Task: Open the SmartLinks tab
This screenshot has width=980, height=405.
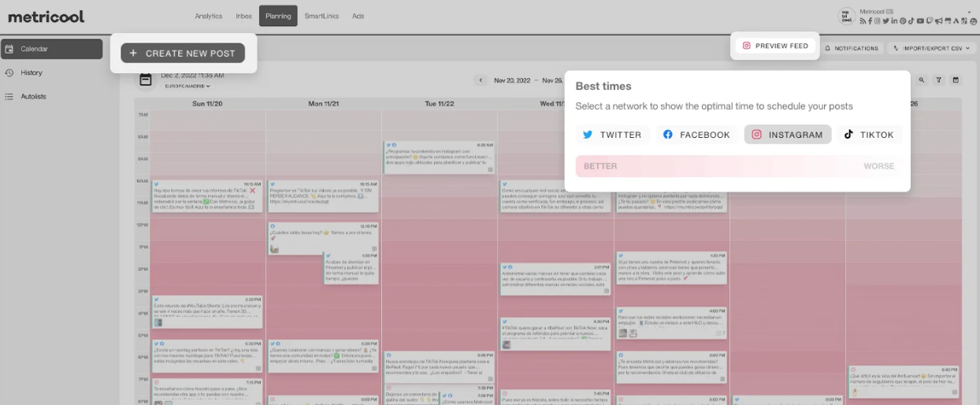Action: point(321,16)
